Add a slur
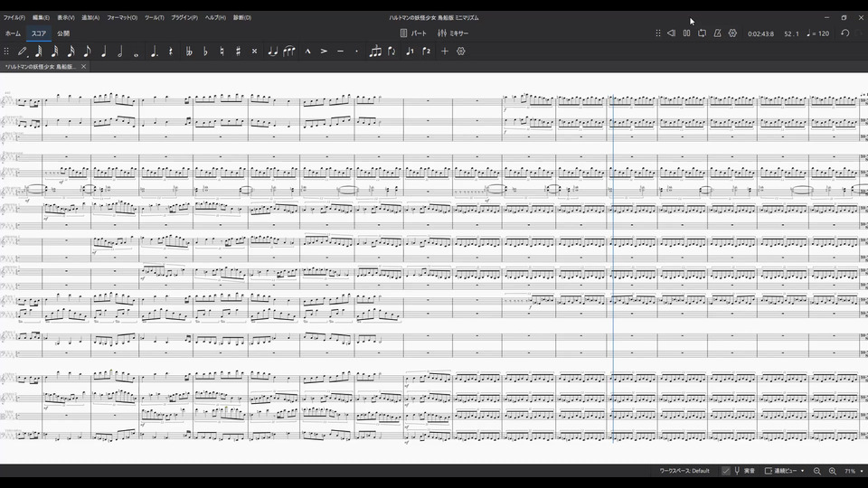This screenshot has height=488, width=868. click(x=289, y=52)
